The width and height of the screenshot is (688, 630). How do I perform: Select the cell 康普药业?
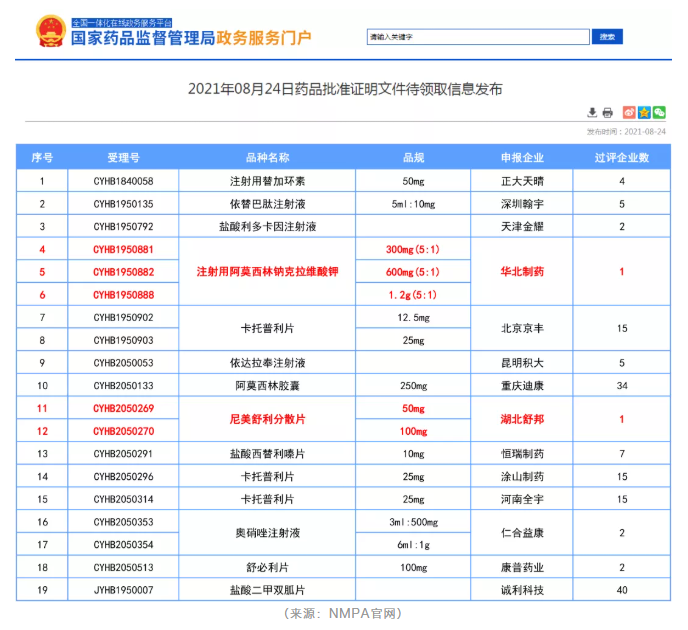coord(522,567)
